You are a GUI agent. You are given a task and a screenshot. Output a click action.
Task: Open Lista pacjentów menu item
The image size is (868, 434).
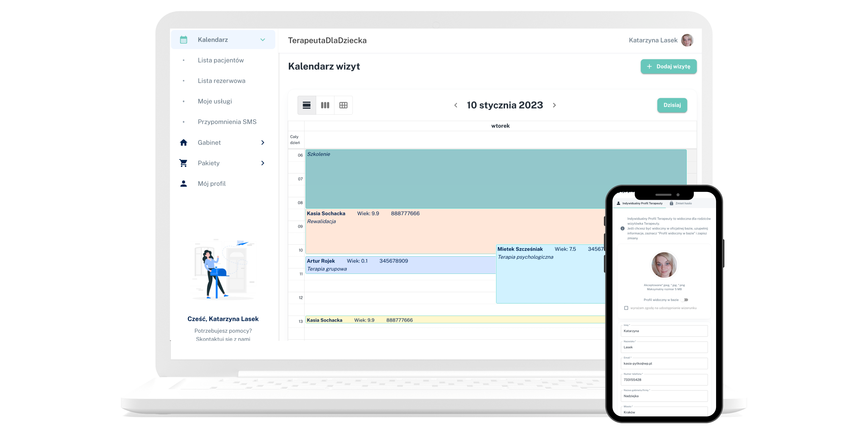click(221, 60)
